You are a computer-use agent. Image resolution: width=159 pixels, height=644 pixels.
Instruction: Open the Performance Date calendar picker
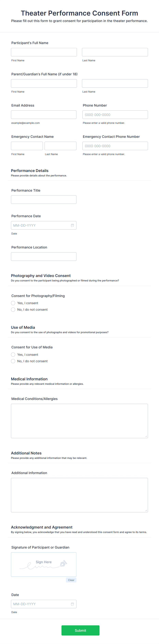click(x=72, y=225)
